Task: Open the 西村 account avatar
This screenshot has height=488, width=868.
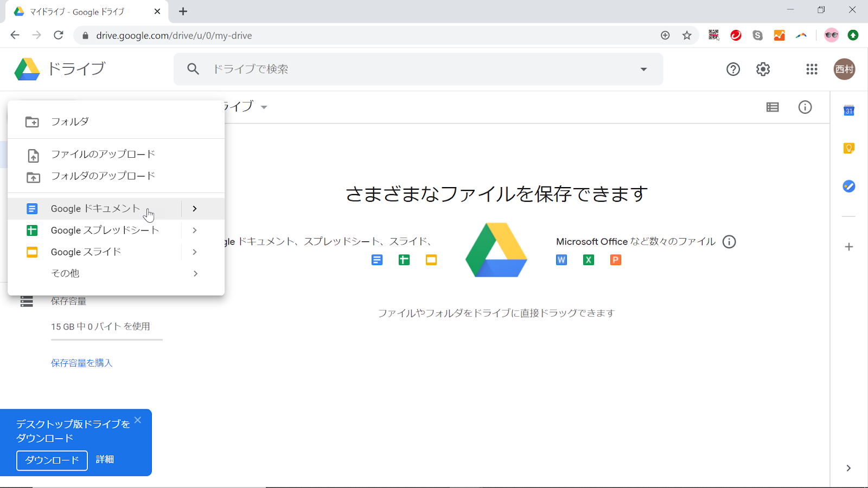Action: 844,69
